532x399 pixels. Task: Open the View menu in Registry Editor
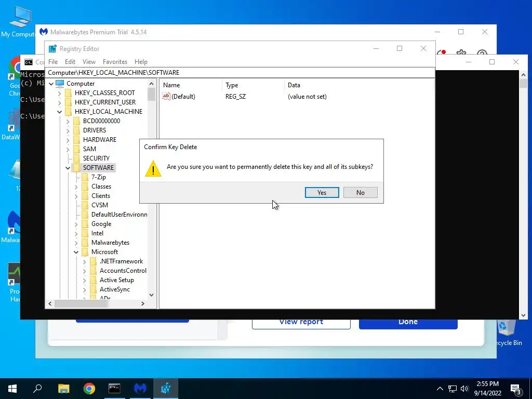[89, 62]
